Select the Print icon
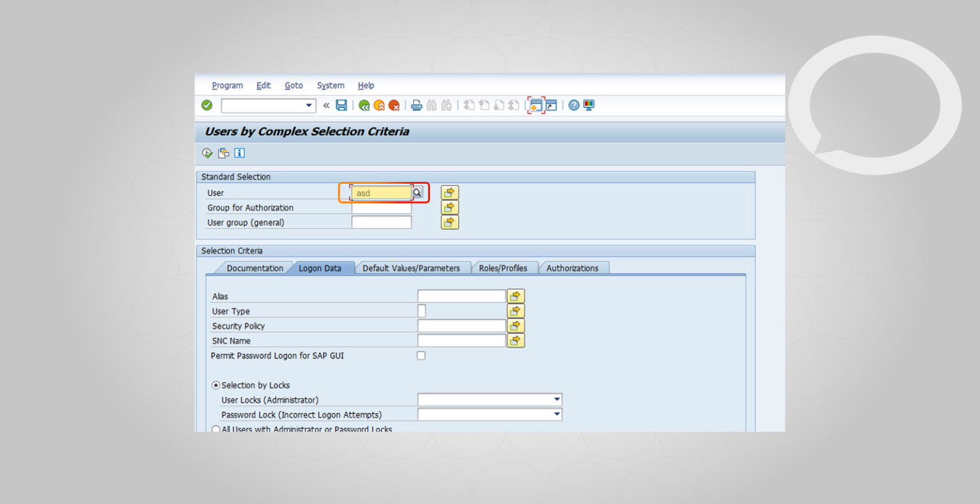Viewport: 980px width, 504px height. coord(416,105)
